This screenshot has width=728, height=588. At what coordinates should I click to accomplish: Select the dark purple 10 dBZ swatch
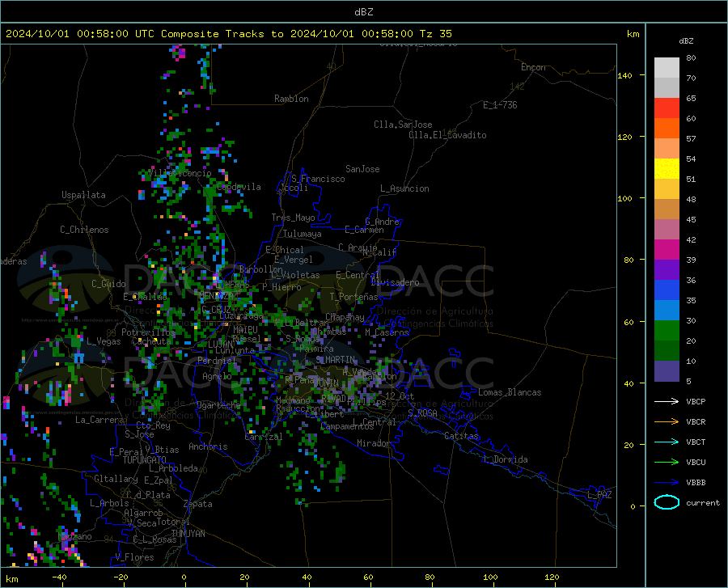pos(667,370)
